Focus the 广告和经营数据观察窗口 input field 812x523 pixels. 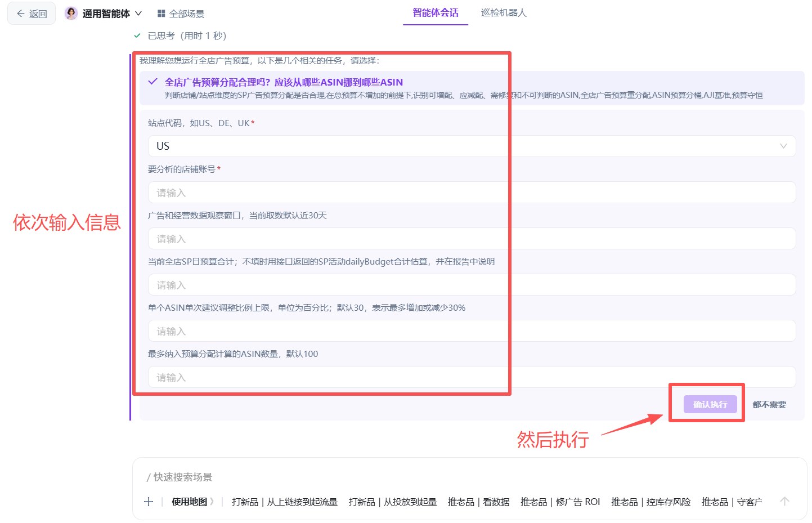472,238
